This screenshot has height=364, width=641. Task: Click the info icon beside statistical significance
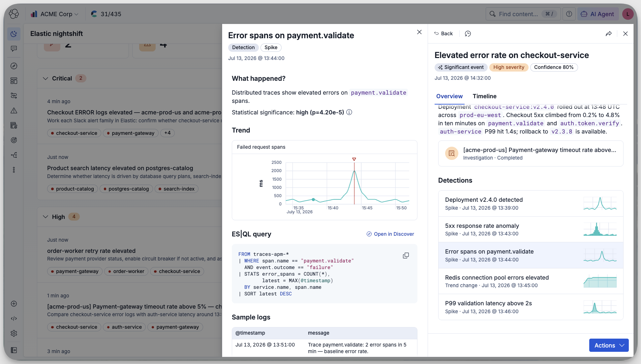click(349, 112)
